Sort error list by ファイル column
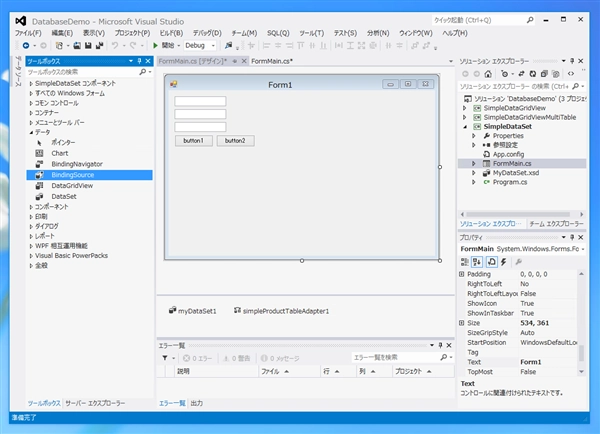This screenshot has width=600, height=434. (289, 371)
